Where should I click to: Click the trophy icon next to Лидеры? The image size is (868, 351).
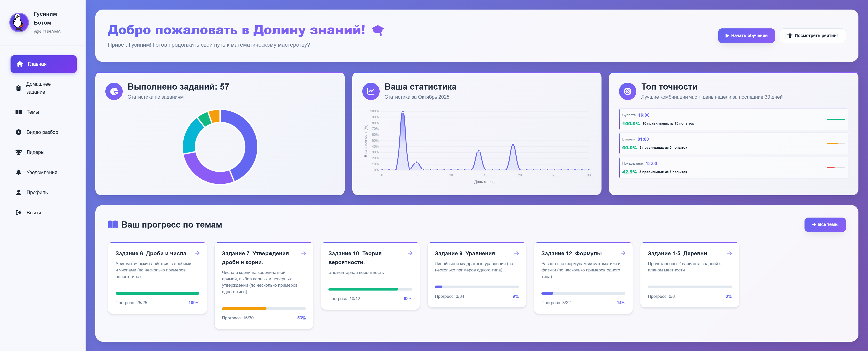[18, 152]
